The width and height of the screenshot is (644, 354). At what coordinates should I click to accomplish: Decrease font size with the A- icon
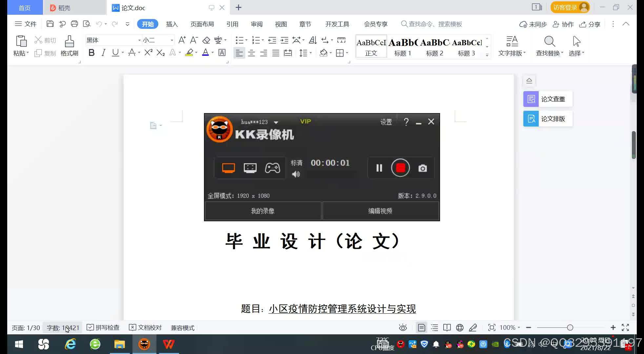point(194,40)
